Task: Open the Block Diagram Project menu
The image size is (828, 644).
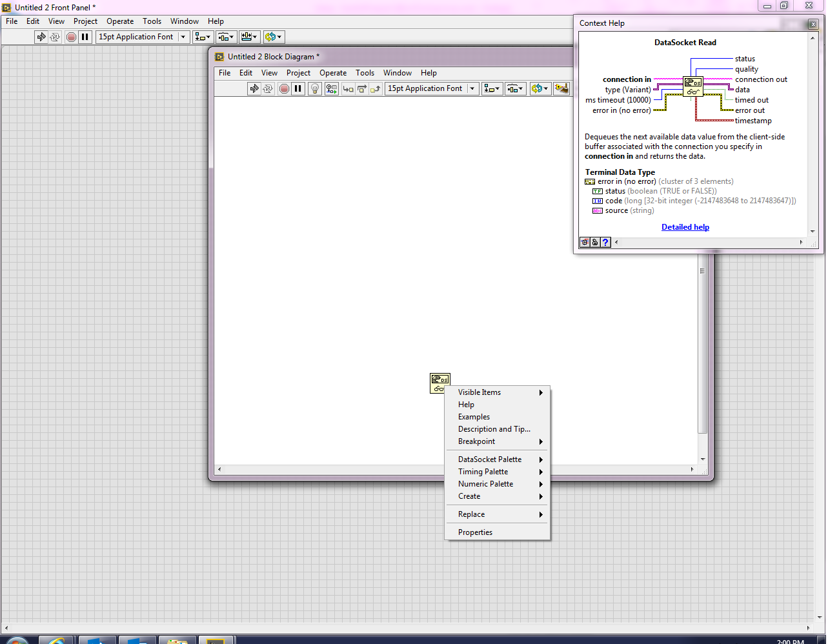Action: [298, 73]
